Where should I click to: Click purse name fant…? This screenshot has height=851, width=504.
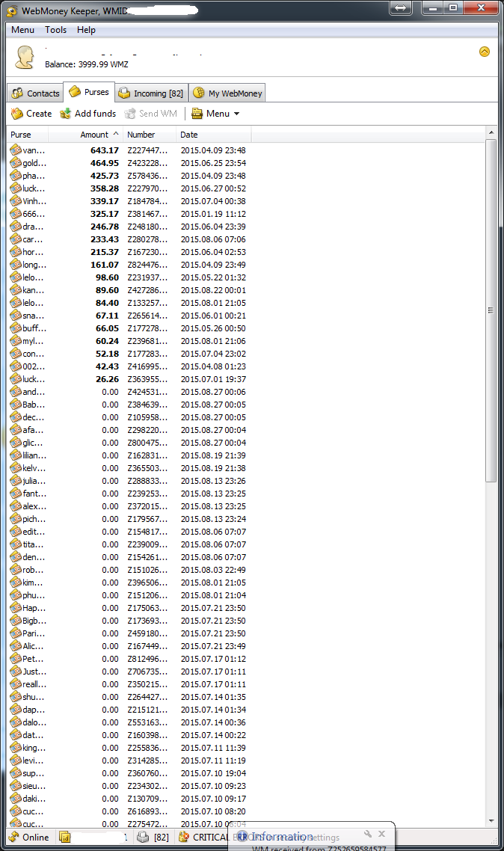(34, 494)
